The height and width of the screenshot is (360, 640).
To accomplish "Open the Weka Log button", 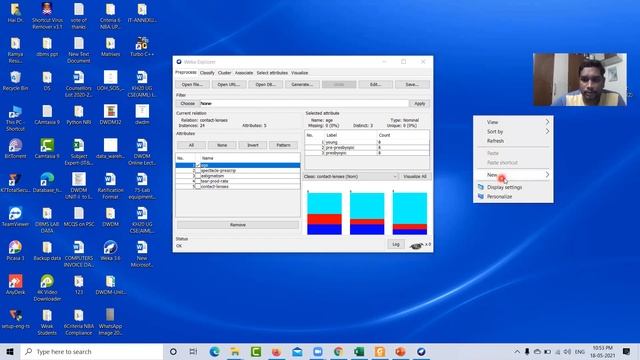I will click(396, 244).
